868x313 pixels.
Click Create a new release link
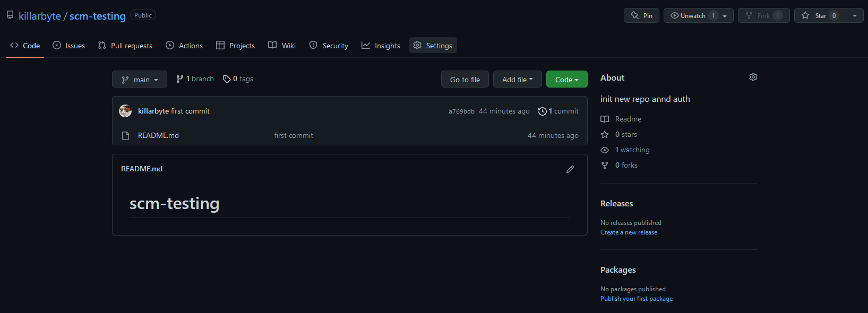coord(629,232)
